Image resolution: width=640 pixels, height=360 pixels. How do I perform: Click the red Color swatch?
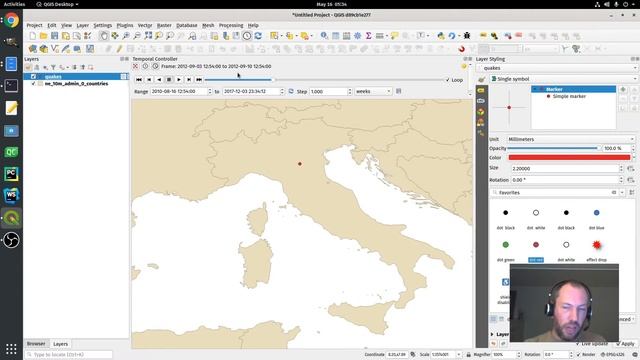click(x=569, y=158)
